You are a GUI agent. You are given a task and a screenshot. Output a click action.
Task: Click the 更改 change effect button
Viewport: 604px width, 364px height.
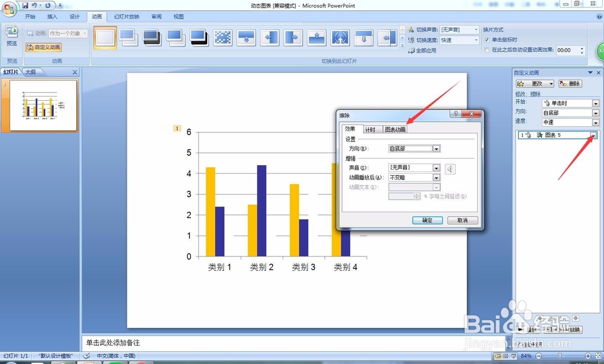(x=535, y=83)
